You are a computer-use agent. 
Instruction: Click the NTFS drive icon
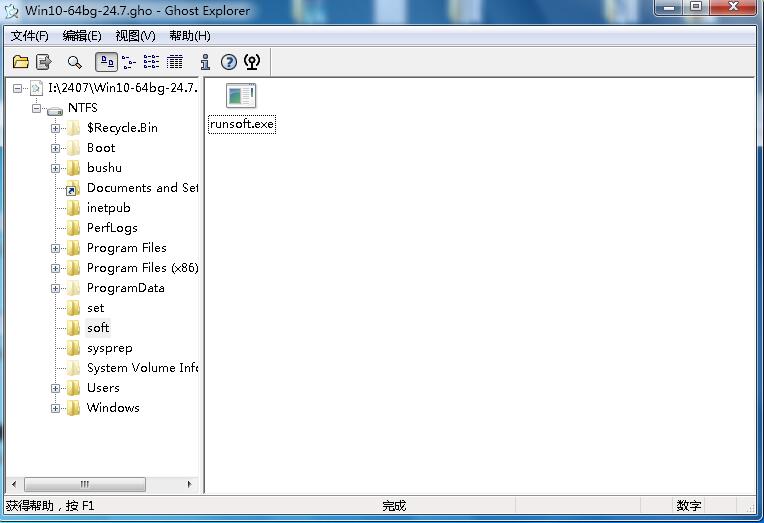(55, 111)
